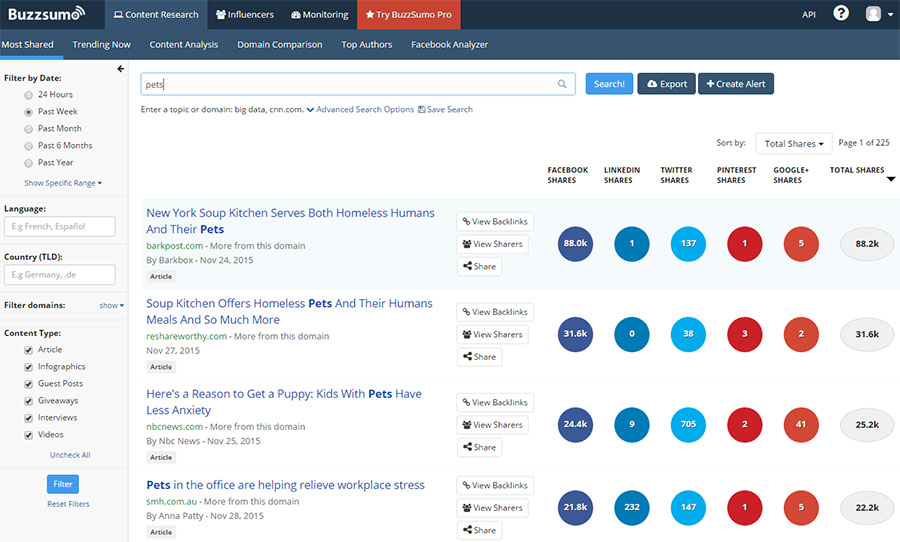Click the total shares bubble showing 88.2k
The width and height of the screenshot is (900, 542).
(x=867, y=244)
